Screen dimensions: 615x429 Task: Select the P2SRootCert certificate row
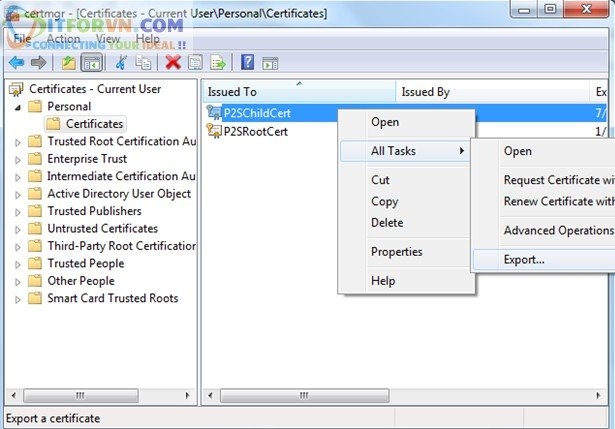click(x=256, y=130)
